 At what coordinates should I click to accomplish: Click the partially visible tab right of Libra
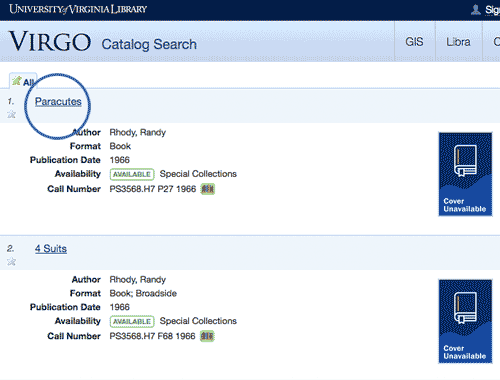(x=492, y=42)
